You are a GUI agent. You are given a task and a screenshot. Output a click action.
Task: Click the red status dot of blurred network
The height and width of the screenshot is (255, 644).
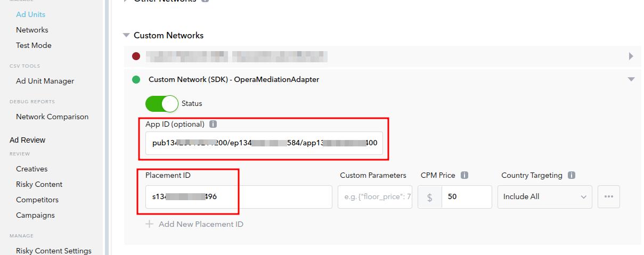coord(136,56)
